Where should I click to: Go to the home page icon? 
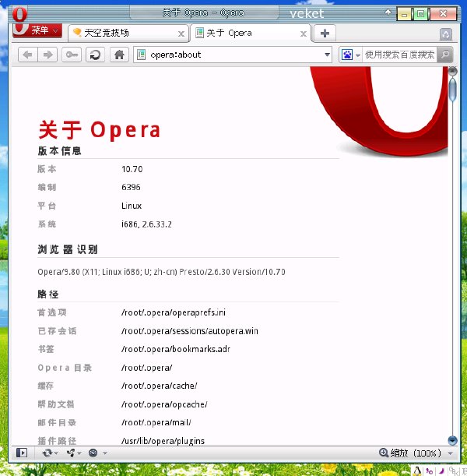pyautogui.click(x=119, y=55)
